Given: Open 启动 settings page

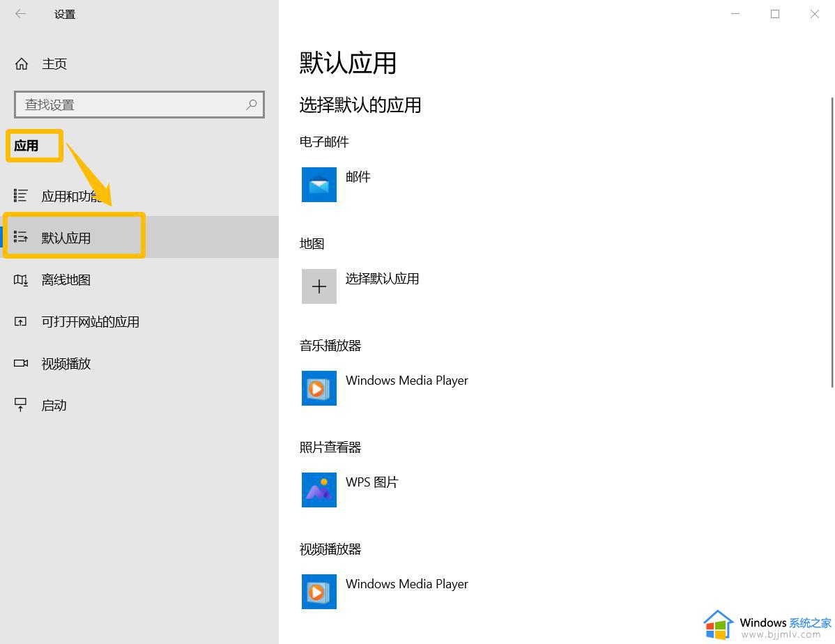Looking at the screenshot, I should click(x=139, y=405).
